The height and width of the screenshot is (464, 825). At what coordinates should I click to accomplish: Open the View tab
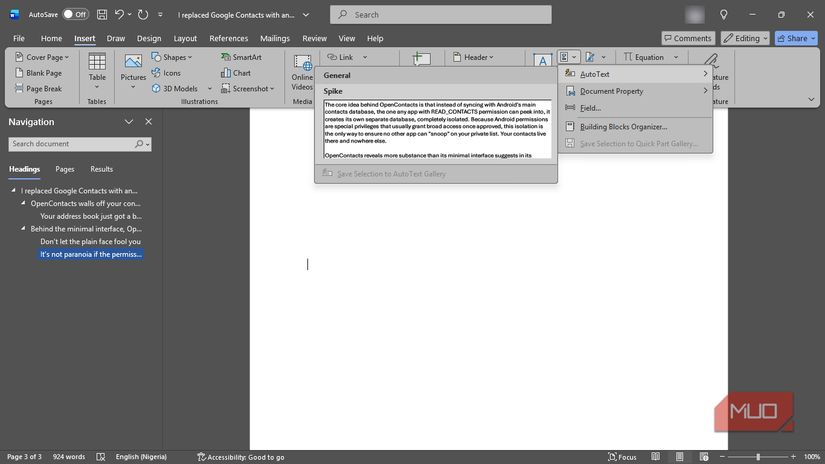point(347,38)
